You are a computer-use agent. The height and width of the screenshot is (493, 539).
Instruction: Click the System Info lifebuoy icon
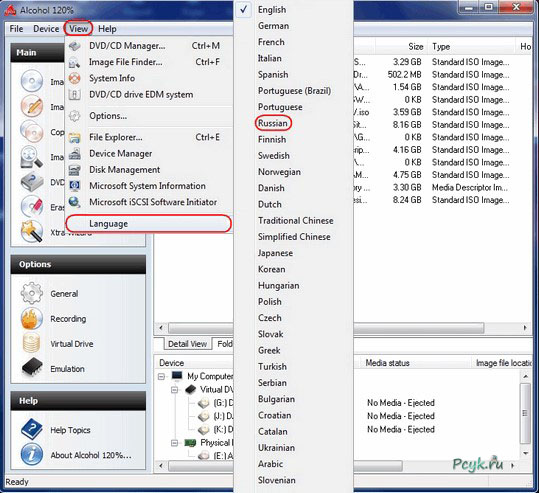coord(75,78)
